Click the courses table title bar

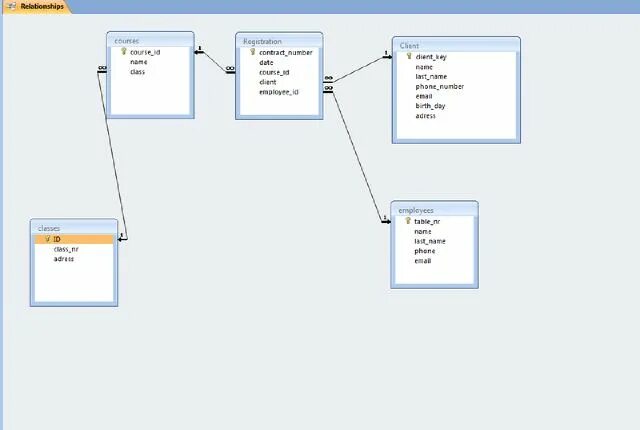click(x=150, y=40)
